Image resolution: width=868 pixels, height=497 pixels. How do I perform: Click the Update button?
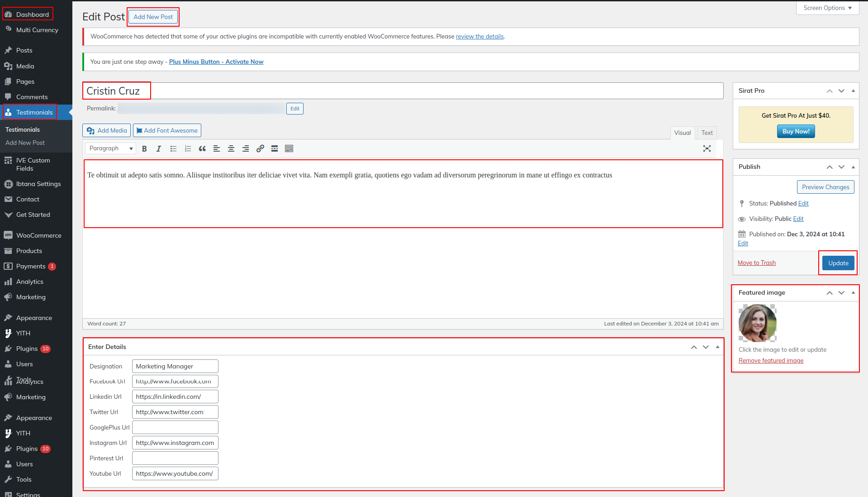(x=838, y=263)
